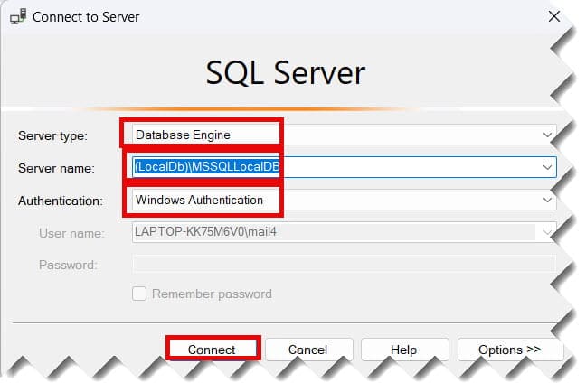
Task: Click the 'Remember password' label text
Action: pyautogui.click(x=212, y=294)
